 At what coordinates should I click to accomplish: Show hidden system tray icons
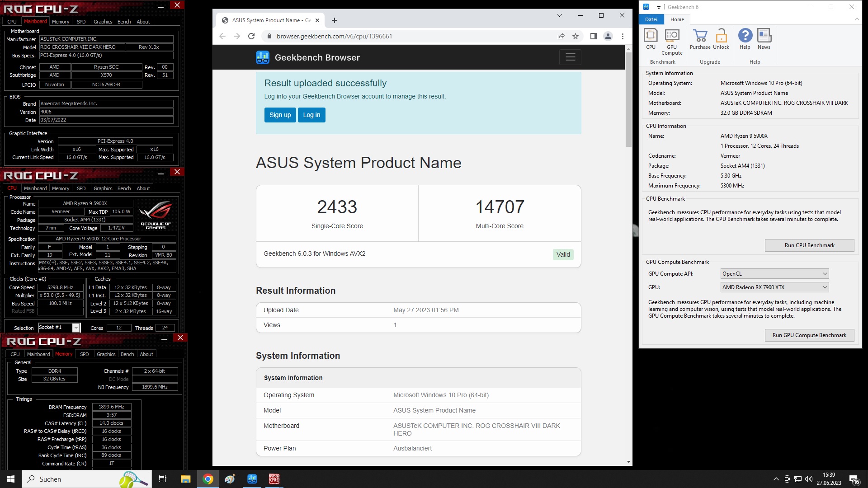click(776, 479)
